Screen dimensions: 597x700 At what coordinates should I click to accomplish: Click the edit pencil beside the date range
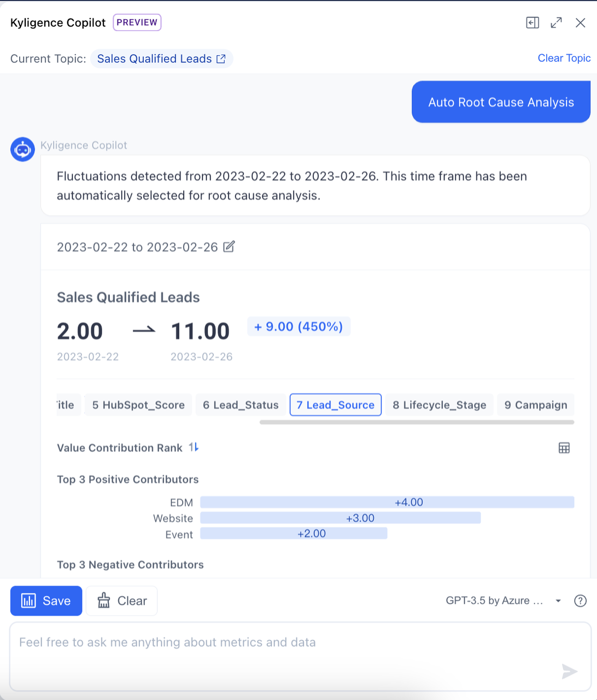pos(229,247)
